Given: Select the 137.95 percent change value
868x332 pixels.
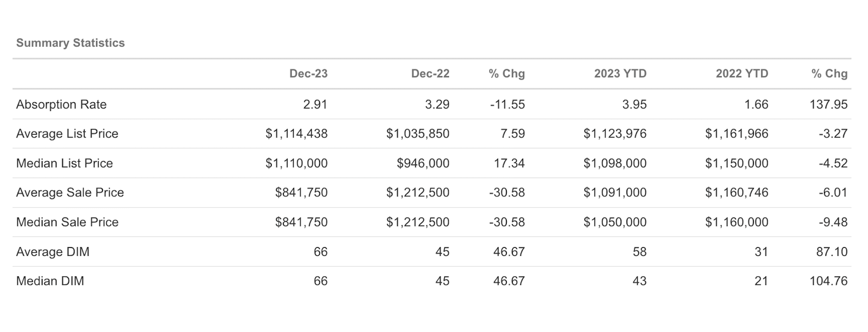Looking at the screenshot, I should pyautogui.click(x=828, y=105).
